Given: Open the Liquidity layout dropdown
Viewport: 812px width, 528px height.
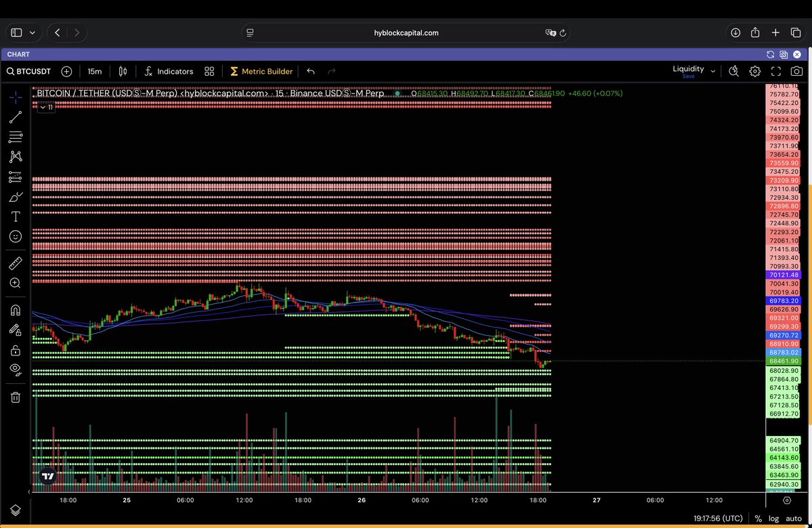Looking at the screenshot, I should tap(712, 72).
